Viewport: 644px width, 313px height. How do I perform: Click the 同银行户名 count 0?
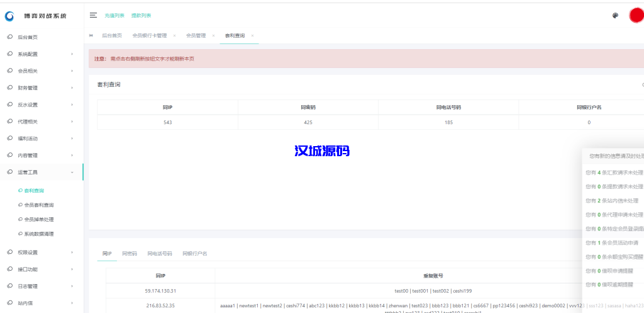click(589, 122)
